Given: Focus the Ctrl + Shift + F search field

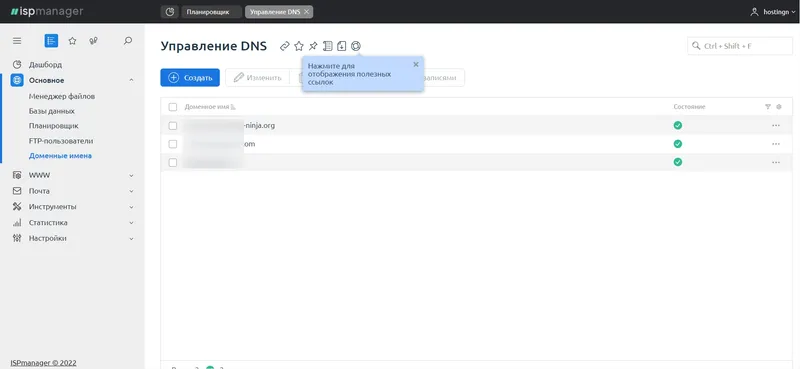Looking at the screenshot, I should click(x=740, y=46).
